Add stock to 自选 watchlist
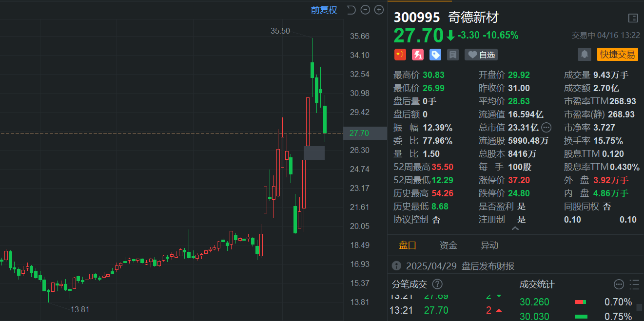Image resolution: width=644 pixels, height=321 pixels. [481, 55]
